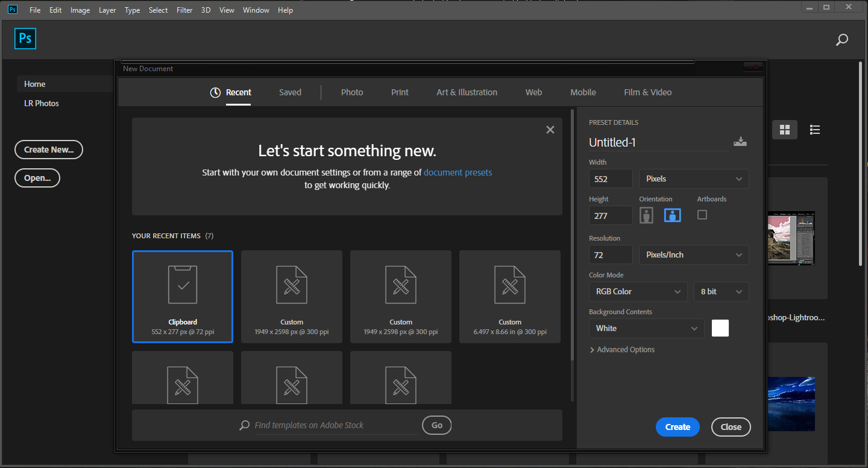Switch to list view icon
The height and width of the screenshot is (468, 868).
pos(815,130)
